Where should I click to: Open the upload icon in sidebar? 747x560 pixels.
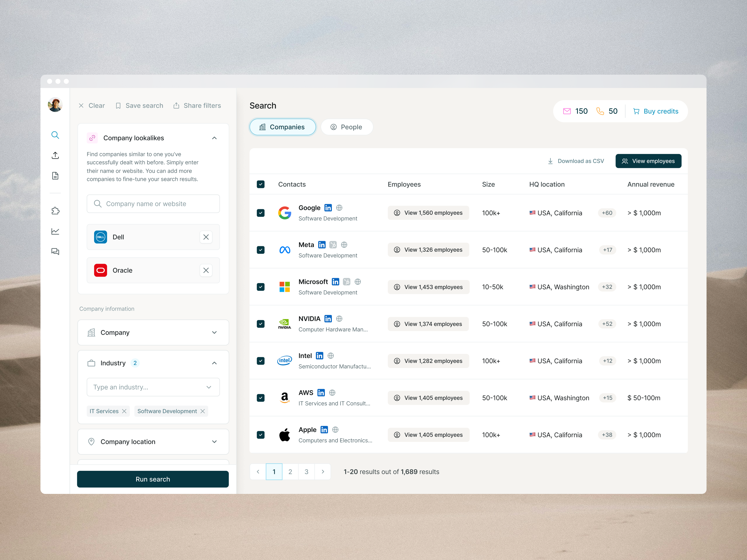pyautogui.click(x=55, y=155)
